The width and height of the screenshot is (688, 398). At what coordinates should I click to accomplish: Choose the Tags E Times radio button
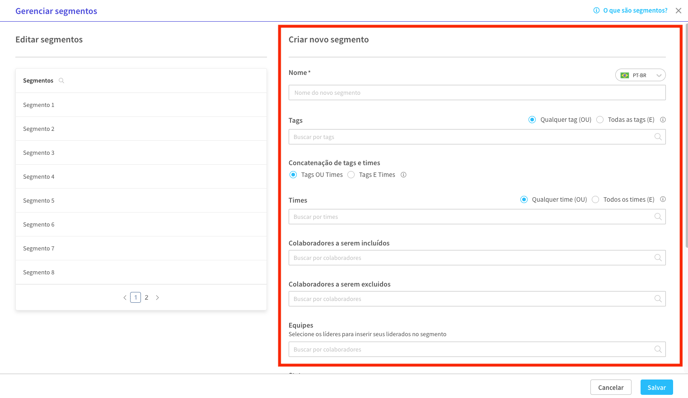[351, 175]
